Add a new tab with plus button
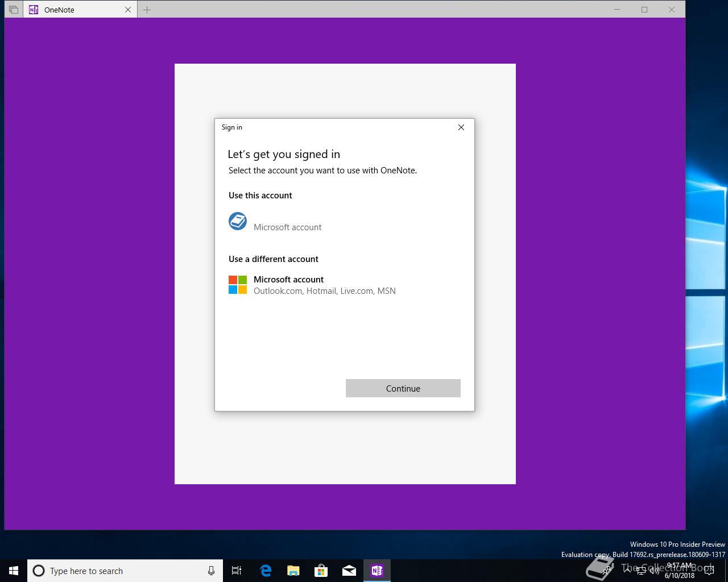This screenshot has height=582, width=728. click(147, 10)
